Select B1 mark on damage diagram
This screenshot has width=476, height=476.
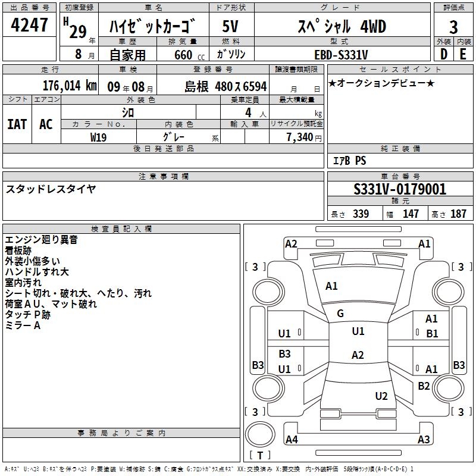432,334
